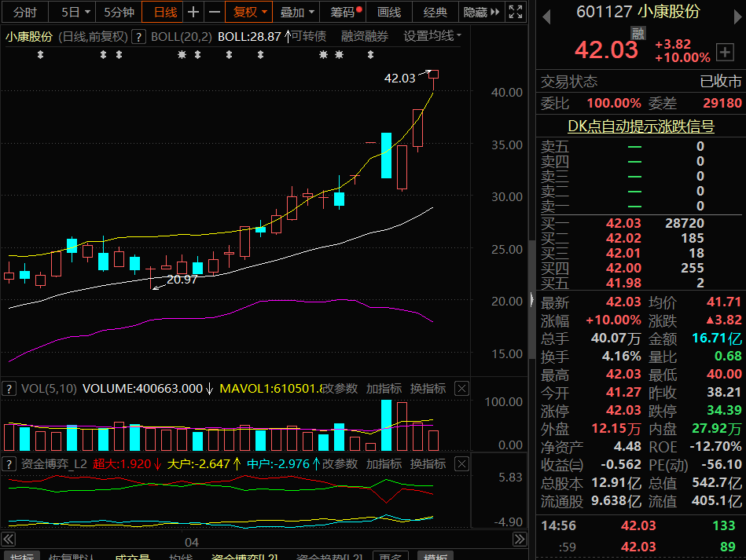Shift chart timeline right with double arrow
Image resolution: width=746 pixels, height=560 pixels.
(x=520, y=539)
